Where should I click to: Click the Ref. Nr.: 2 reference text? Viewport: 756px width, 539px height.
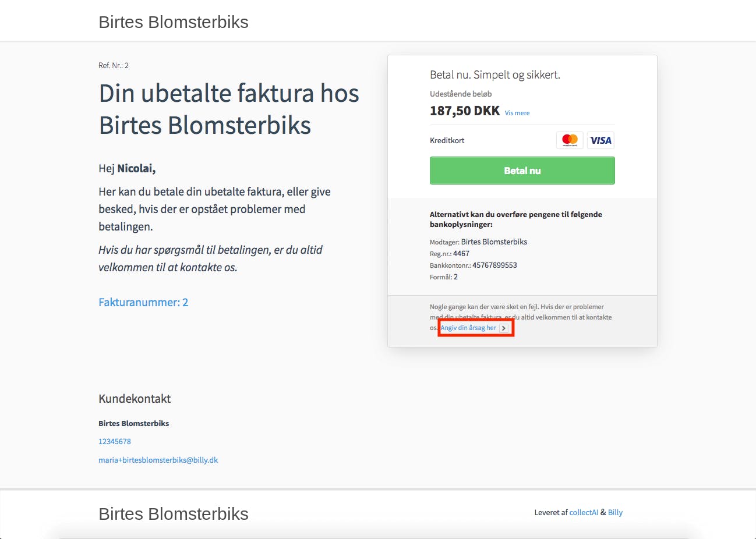pos(114,65)
